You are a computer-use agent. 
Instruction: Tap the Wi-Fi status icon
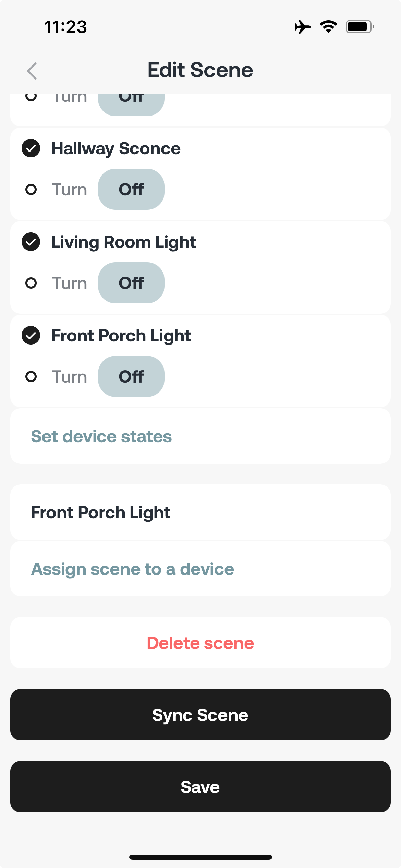click(x=328, y=27)
